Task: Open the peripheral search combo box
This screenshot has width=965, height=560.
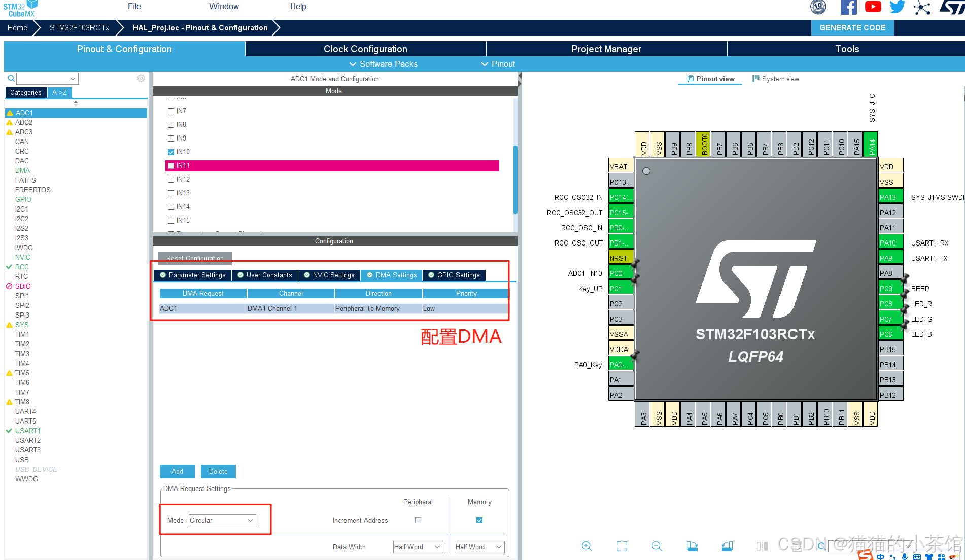Action: click(47, 79)
